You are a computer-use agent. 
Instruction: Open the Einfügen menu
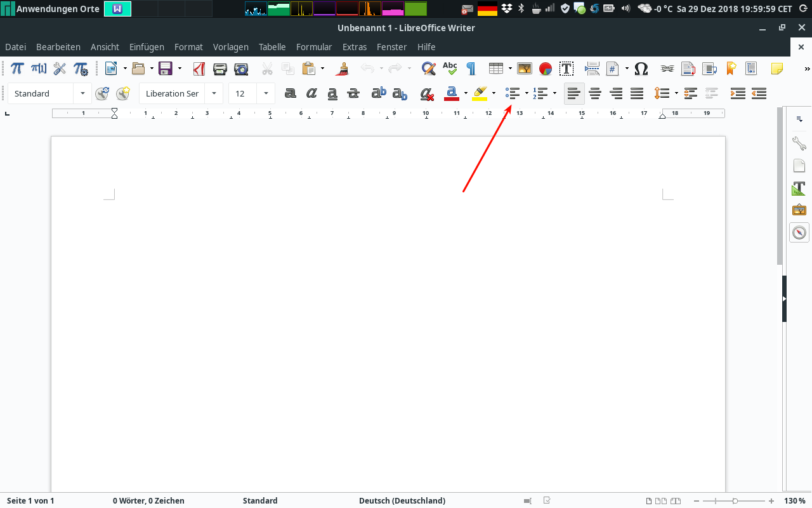point(147,47)
